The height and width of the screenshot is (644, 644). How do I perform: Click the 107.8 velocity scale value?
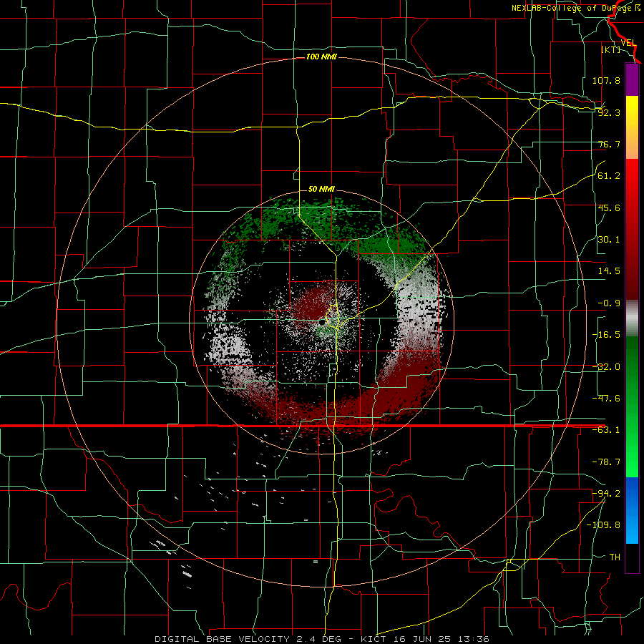[606, 80]
